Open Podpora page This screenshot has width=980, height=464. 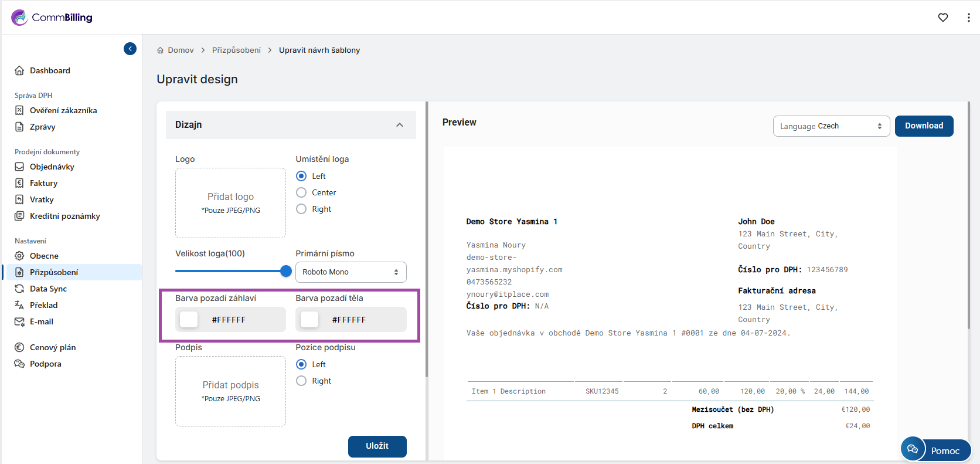point(46,364)
